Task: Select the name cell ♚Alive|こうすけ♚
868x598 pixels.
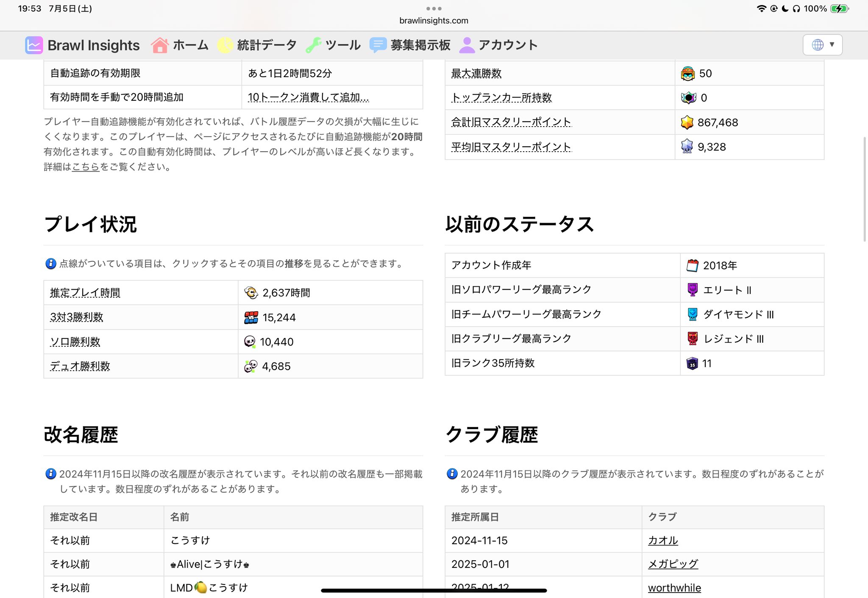Action: click(293, 564)
